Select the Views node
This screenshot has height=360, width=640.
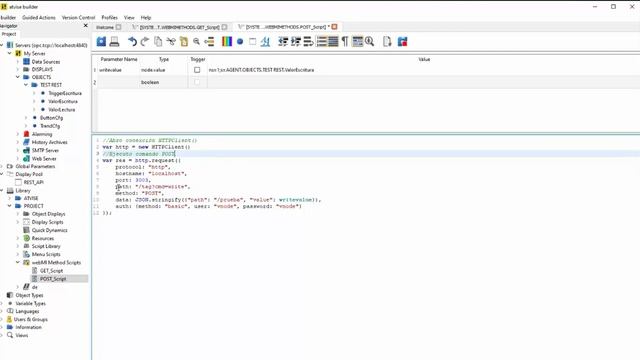click(x=22, y=335)
